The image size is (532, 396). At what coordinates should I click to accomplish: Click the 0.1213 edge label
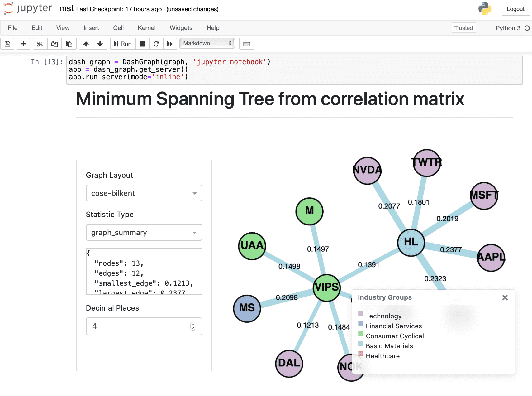coord(308,326)
